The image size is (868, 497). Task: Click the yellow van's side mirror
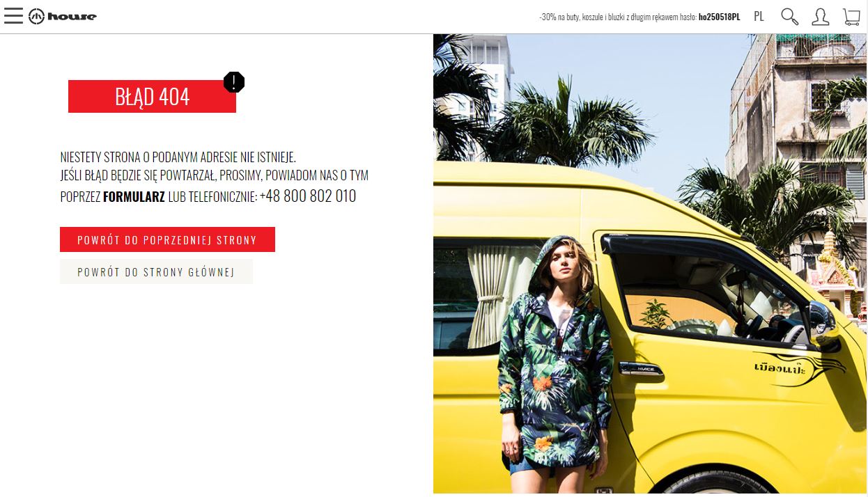coord(821,320)
